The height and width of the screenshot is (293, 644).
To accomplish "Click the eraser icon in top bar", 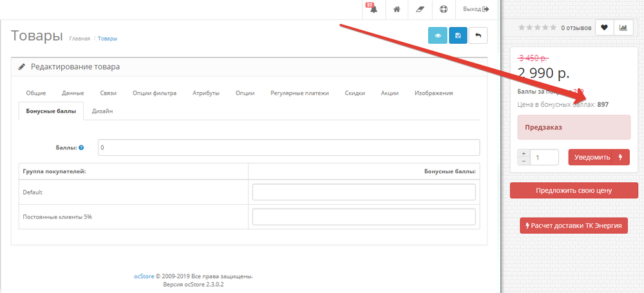I will click(x=420, y=10).
